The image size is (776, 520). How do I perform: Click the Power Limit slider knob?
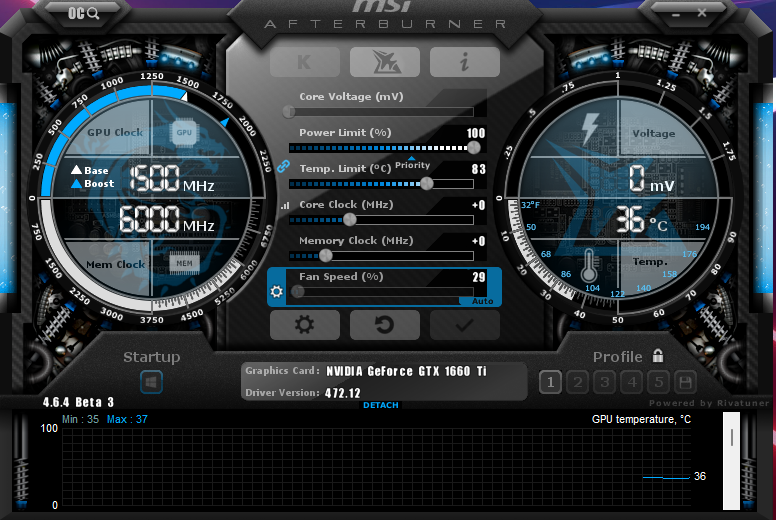474,147
